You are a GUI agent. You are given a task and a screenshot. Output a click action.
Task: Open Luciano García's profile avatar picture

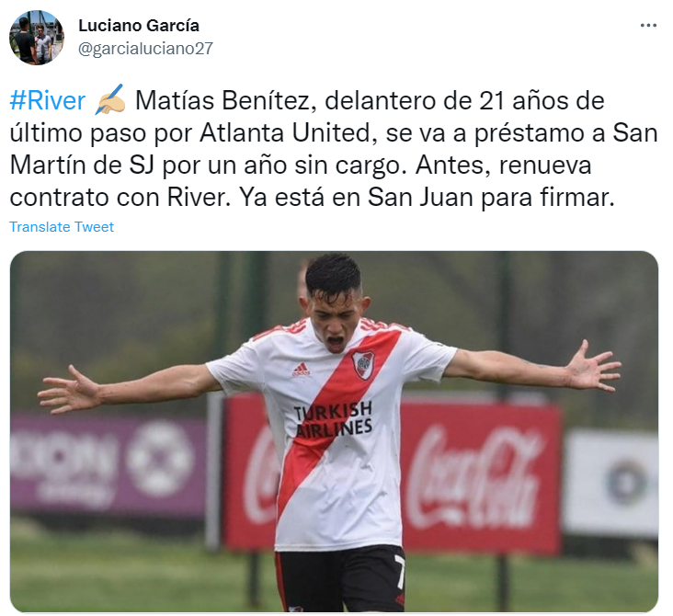coord(37,38)
